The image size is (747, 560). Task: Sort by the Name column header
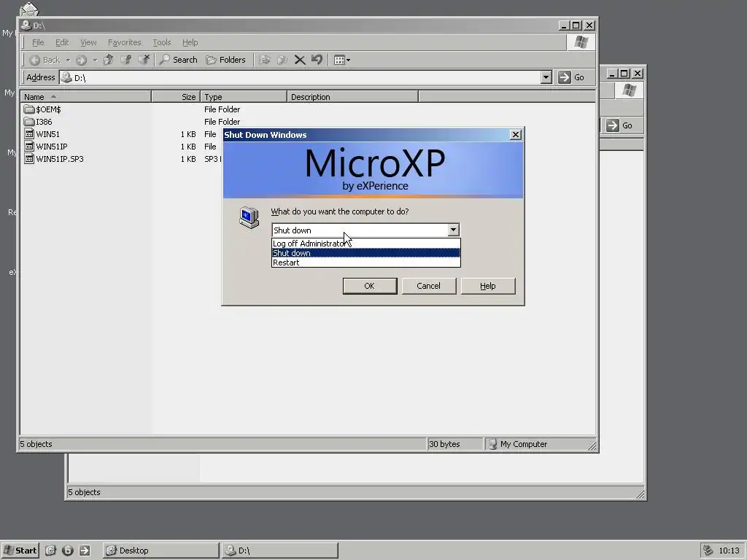[x=86, y=97]
